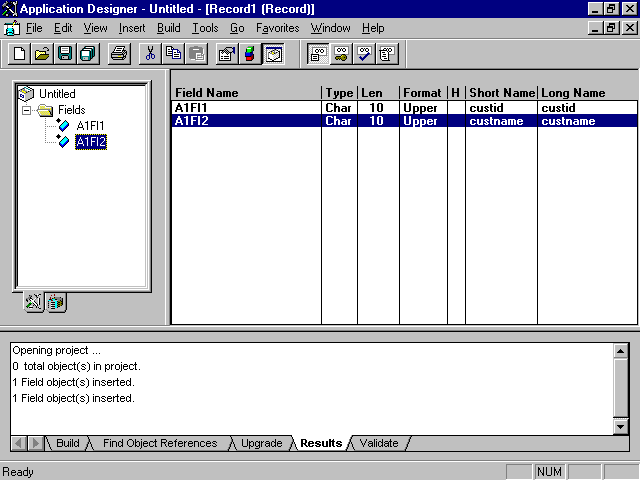This screenshot has width=640, height=480.
Task: Click the Build project colored blocks icon
Action: point(250,54)
